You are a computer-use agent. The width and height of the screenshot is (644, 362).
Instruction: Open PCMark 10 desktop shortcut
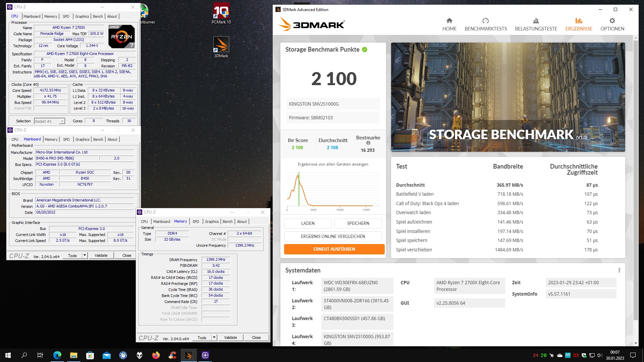point(221,13)
